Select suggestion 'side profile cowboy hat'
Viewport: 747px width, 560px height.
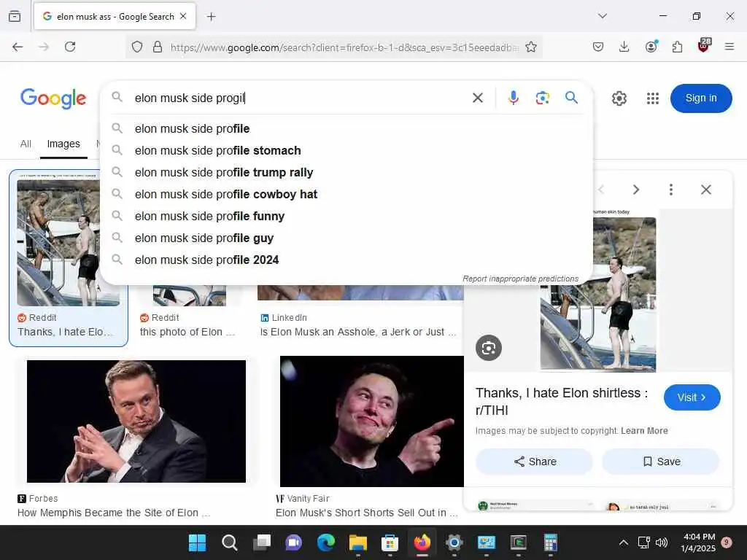pyautogui.click(x=347, y=194)
